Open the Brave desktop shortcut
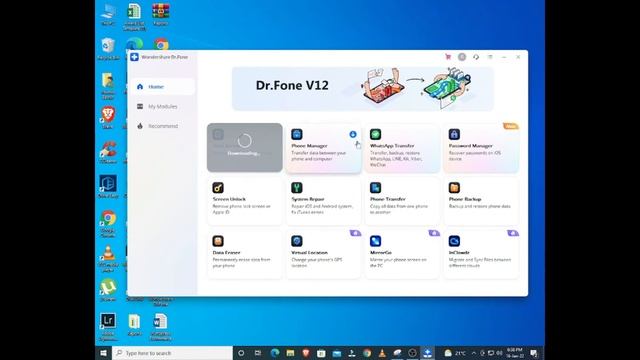 point(108,118)
